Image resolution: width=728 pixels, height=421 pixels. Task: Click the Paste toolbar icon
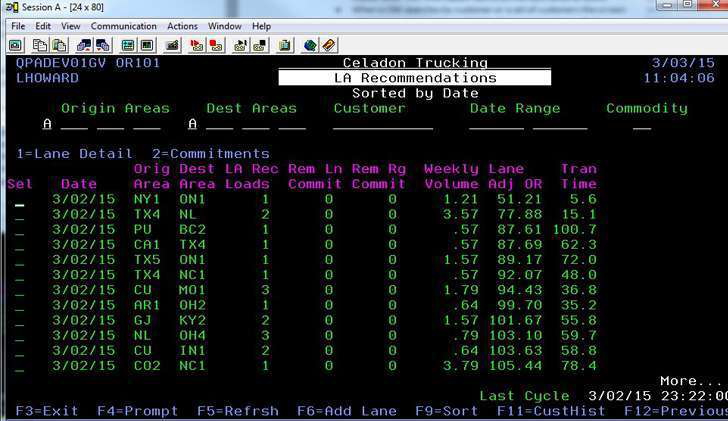(59, 45)
